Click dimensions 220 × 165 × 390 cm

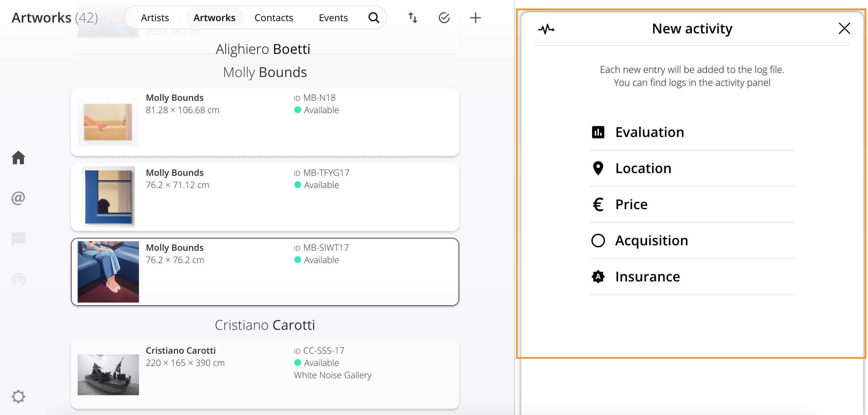pos(185,363)
